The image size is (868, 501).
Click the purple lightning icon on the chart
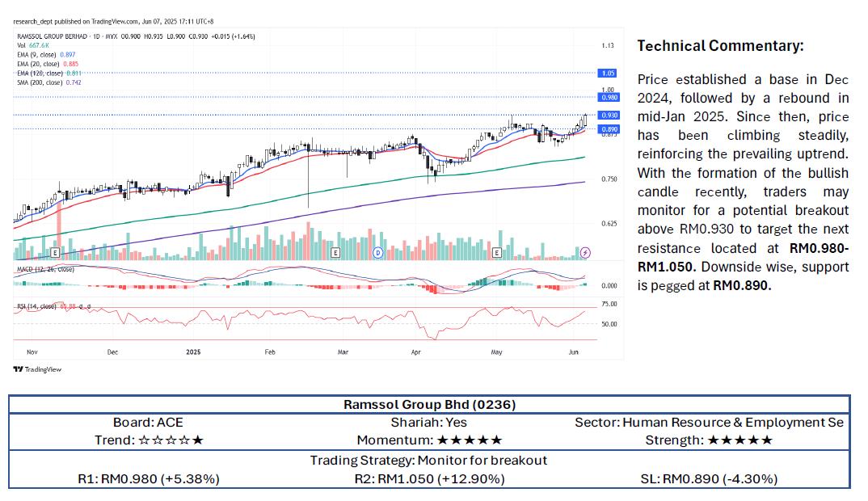click(x=585, y=253)
